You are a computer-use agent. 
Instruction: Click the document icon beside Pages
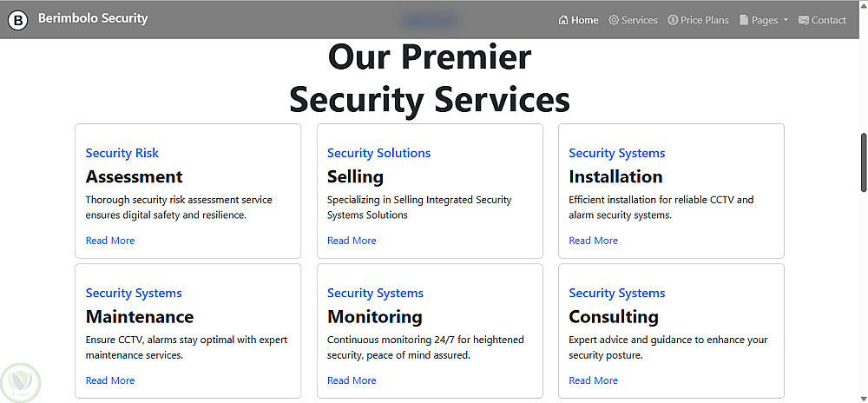click(744, 20)
